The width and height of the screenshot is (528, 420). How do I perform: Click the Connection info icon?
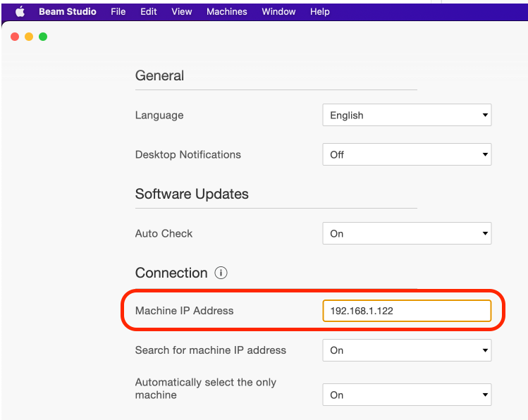221,273
